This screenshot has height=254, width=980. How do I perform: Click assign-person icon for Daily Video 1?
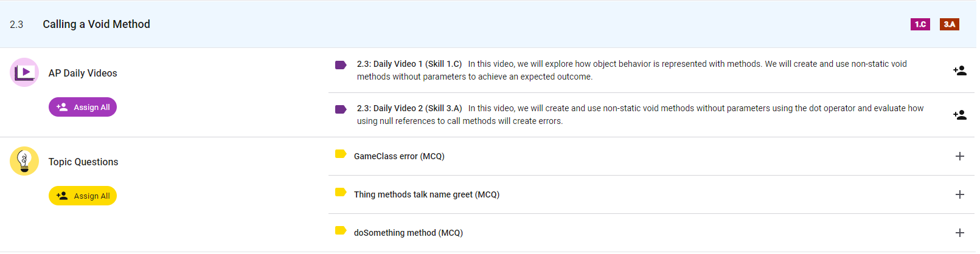(x=959, y=70)
